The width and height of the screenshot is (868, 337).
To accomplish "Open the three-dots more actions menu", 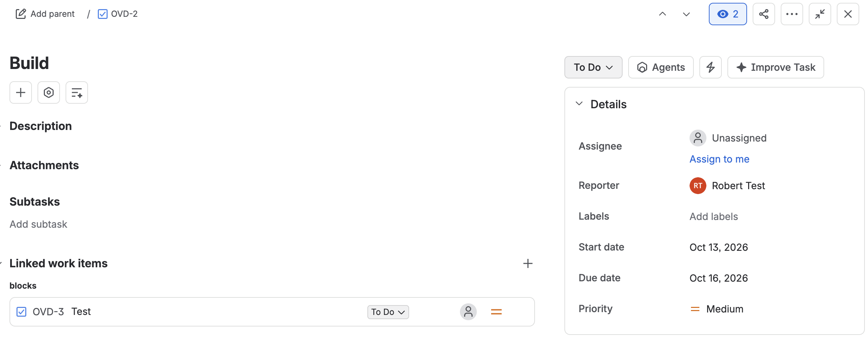I will tap(792, 14).
